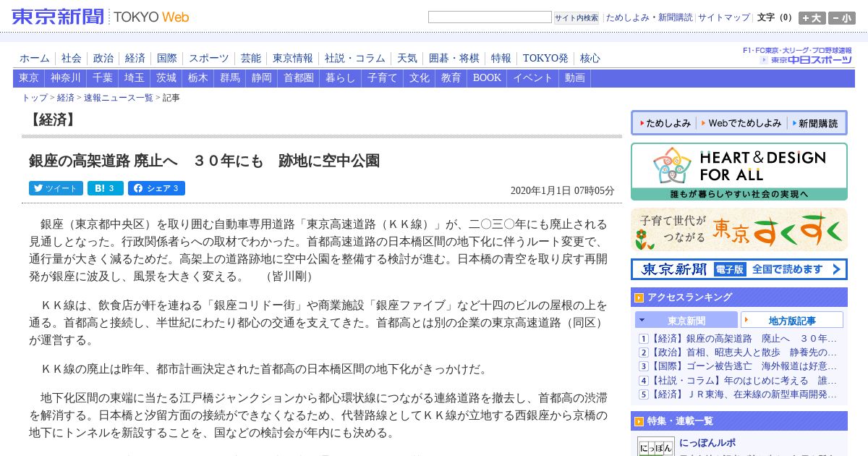Select the 千葉 region tab
Screen dimensions: 868x456
103,78
